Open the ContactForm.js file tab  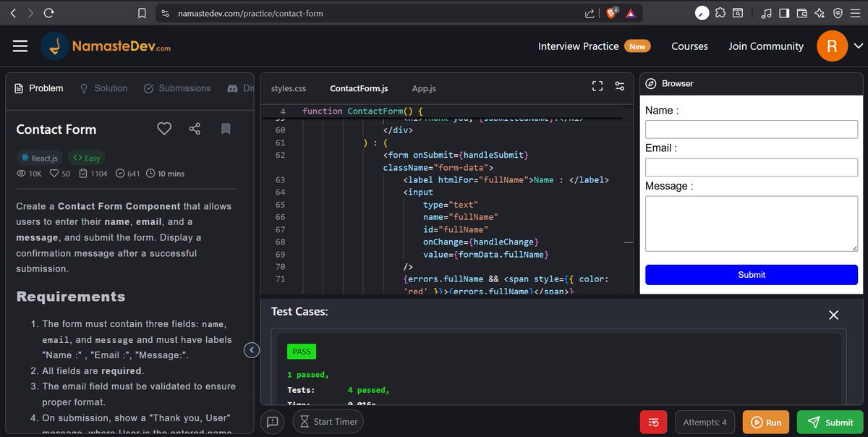359,88
